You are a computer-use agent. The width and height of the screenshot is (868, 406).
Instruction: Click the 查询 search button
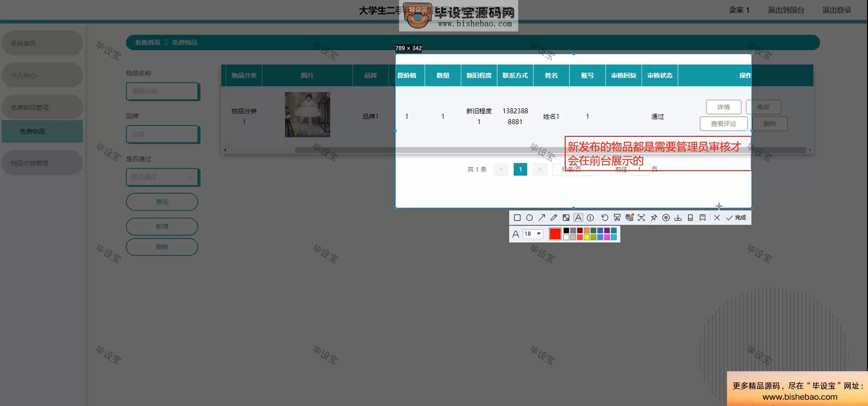(162, 202)
